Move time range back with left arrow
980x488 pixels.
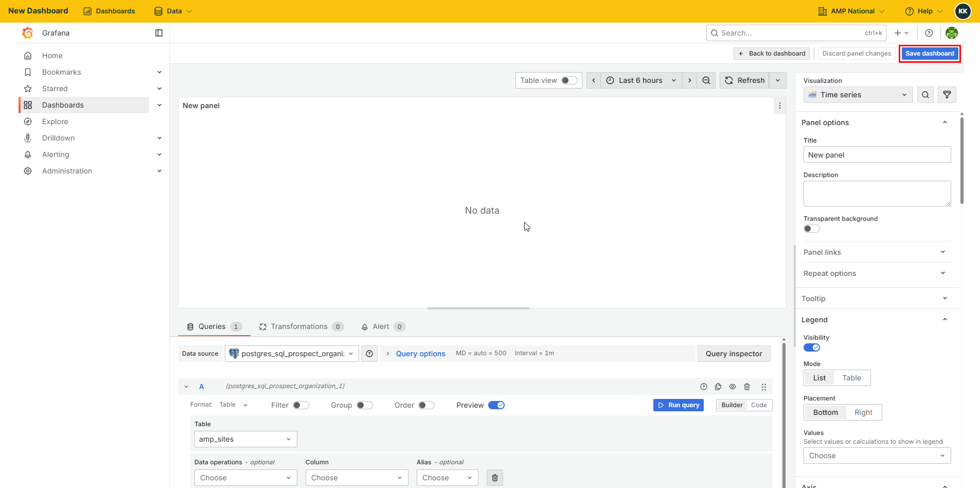tap(594, 80)
